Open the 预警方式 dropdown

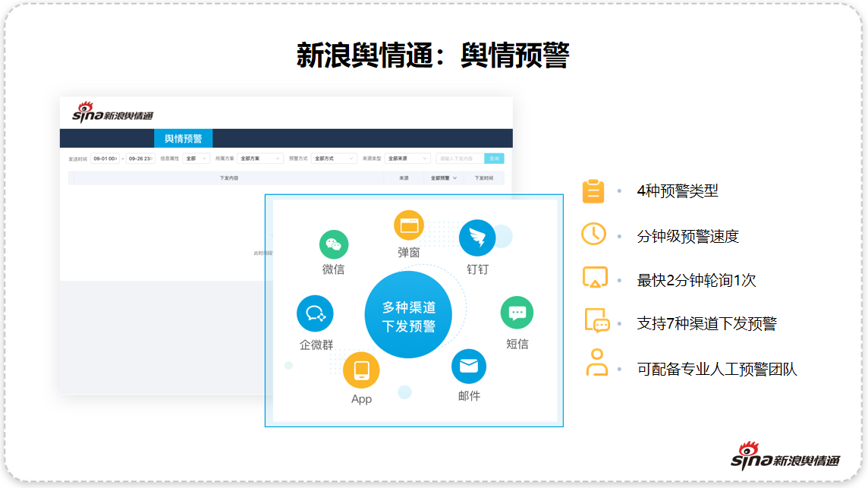pyautogui.click(x=333, y=159)
